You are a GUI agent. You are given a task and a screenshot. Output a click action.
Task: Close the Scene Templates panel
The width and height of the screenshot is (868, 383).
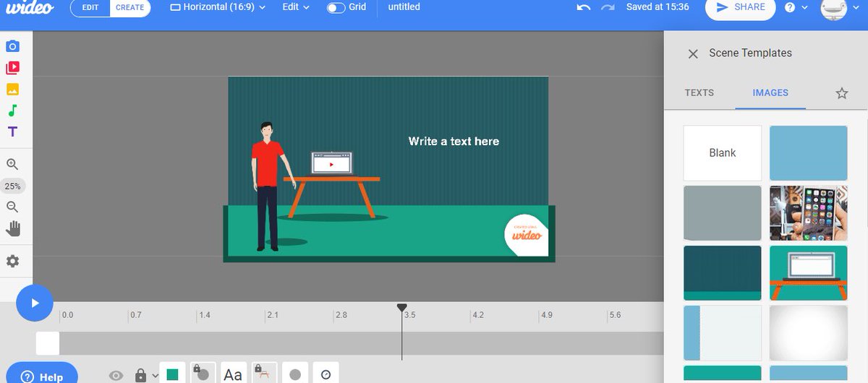693,53
